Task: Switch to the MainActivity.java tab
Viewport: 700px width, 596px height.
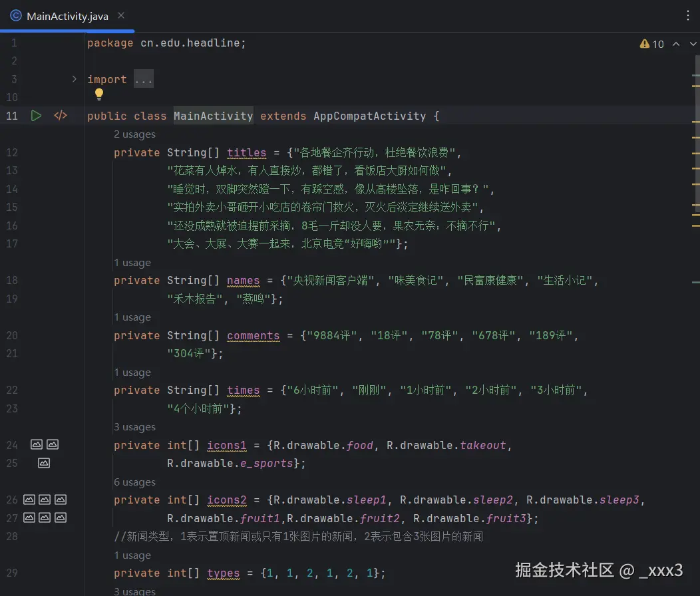Action: (x=67, y=16)
